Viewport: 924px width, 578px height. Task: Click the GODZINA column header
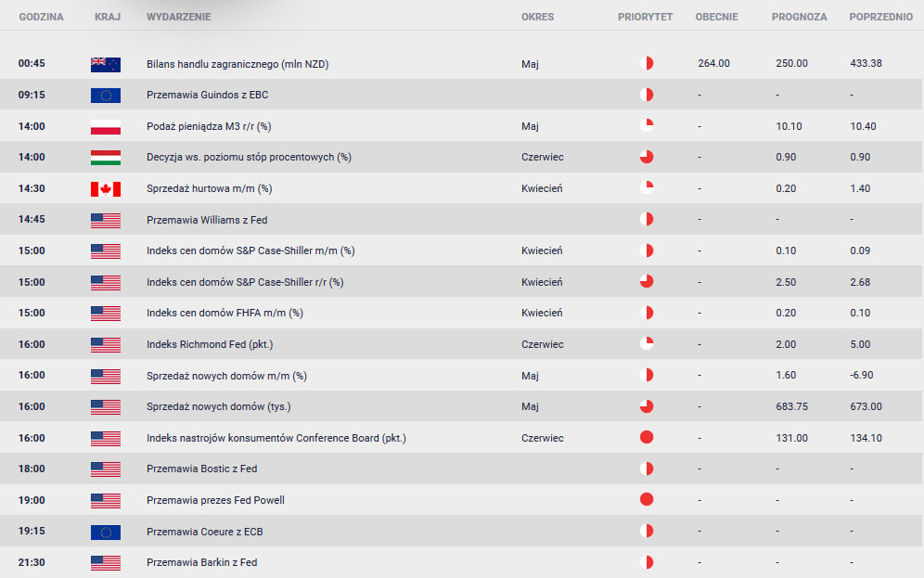click(x=41, y=17)
